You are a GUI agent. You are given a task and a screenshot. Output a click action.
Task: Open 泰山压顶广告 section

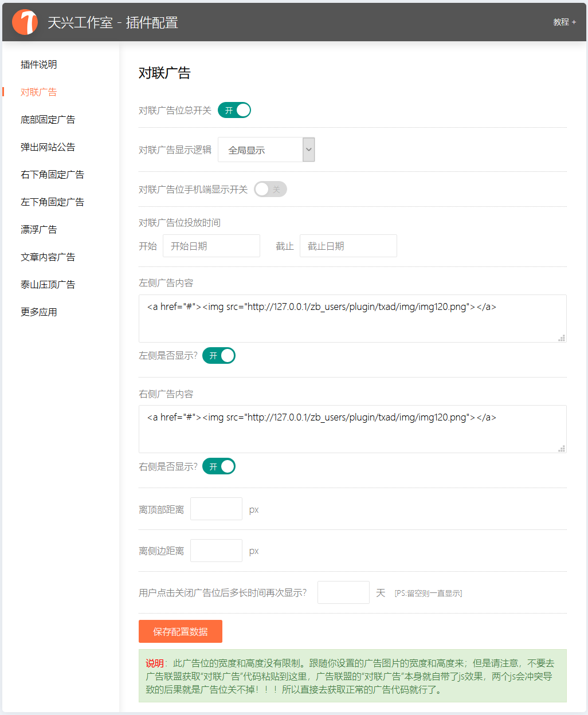[x=48, y=285]
